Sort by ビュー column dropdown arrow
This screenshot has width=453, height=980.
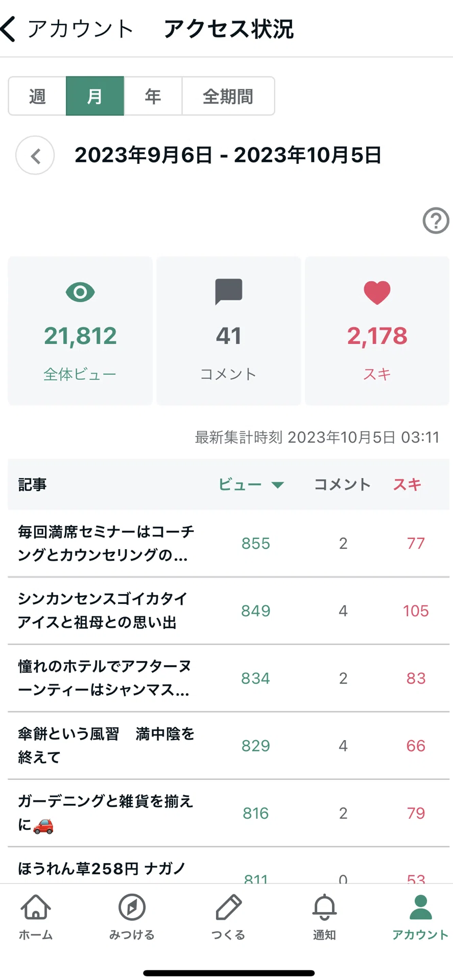277,485
